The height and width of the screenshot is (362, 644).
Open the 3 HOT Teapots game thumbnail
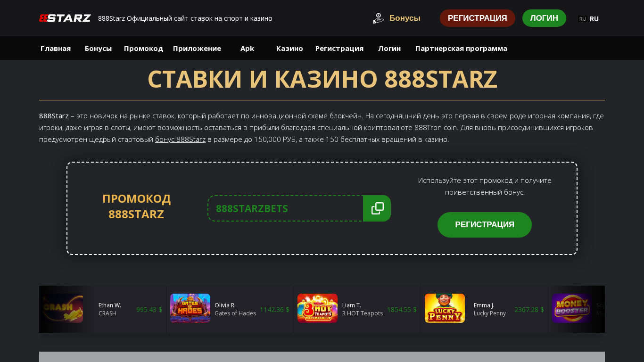coord(317,308)
